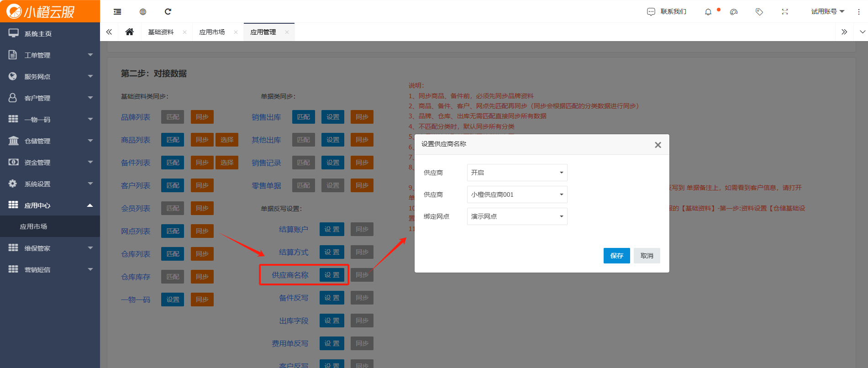Viewport: 868px width, 368px height.
Task: Click 设置 button for 供应商名称
Action: tap(332, 275)
